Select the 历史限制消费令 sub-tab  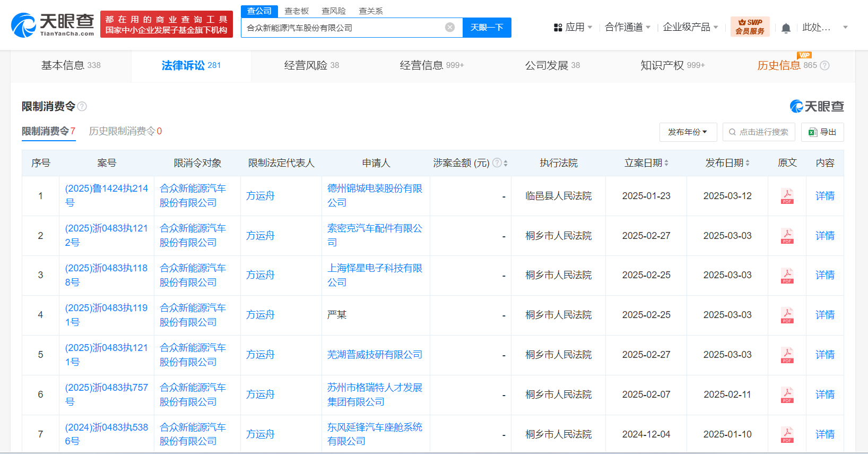(x=125, y=131)
